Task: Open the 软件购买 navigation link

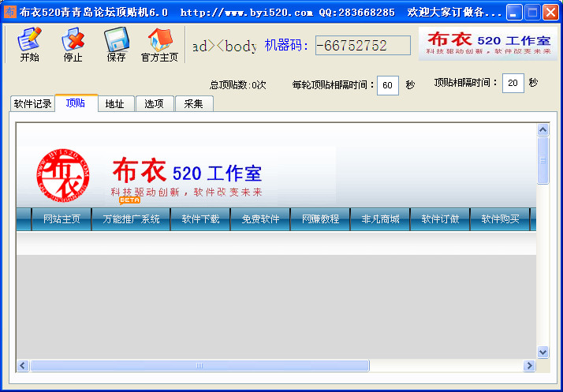Action: [500, 219]
